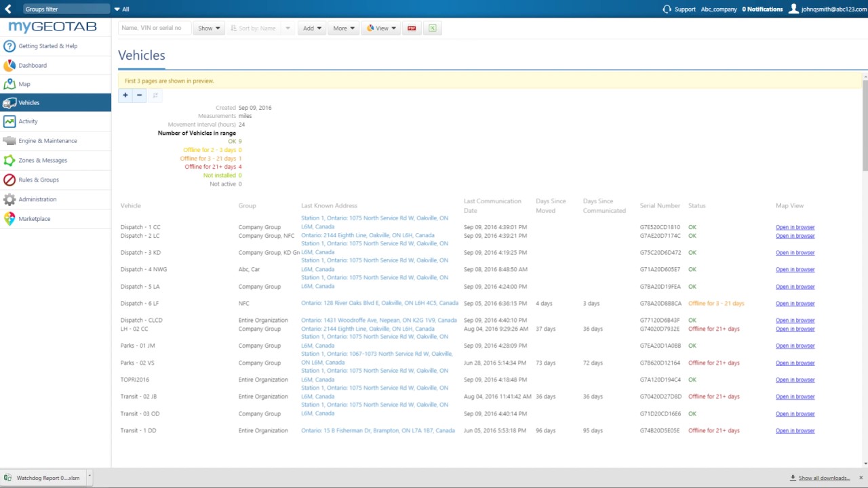Zoom out the preview with the minus button
This screenshot has width=868, height=488.
pos(139,96)
